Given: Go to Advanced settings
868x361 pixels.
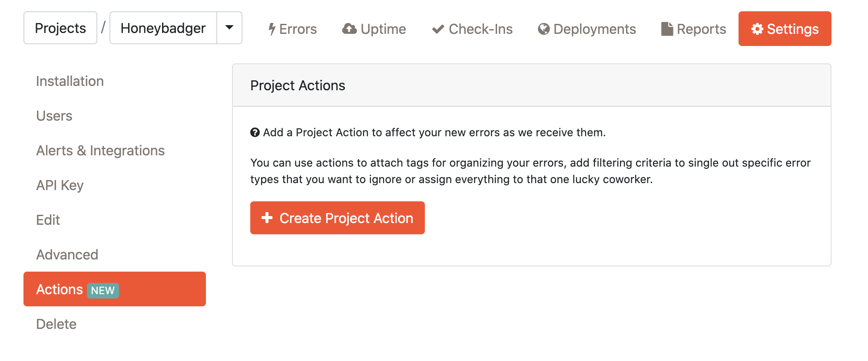Looking at the screenshot, I should coord(67,255).
